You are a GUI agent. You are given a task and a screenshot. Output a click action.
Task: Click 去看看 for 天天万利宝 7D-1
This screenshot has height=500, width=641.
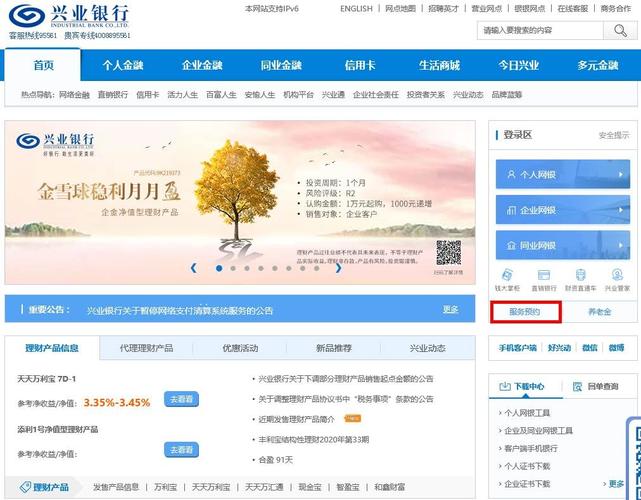pyautogui.click(x=181, y=399)
